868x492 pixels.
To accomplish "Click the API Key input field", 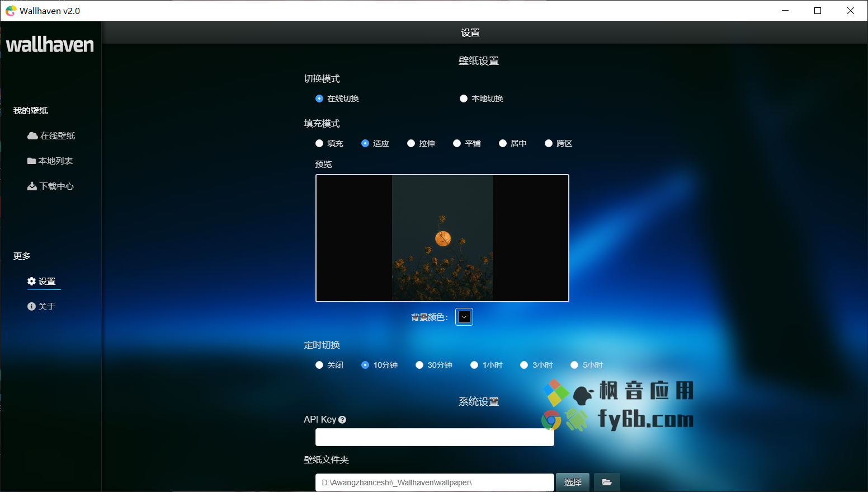I will [x=435, y=437].
